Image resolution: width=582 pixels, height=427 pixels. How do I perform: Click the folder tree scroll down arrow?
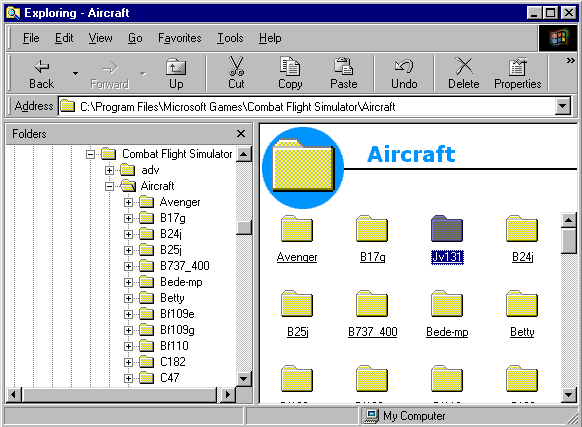click(x=244, y=379)
